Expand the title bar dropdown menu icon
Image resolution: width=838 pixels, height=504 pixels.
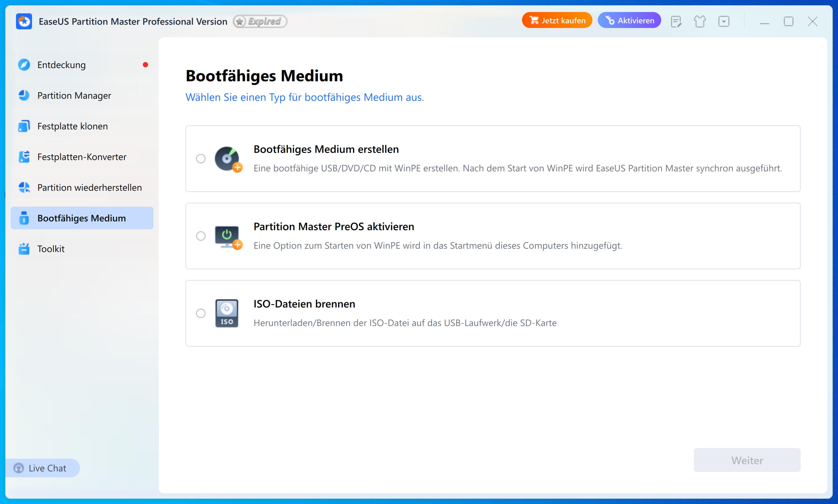(x=724, y=21)
